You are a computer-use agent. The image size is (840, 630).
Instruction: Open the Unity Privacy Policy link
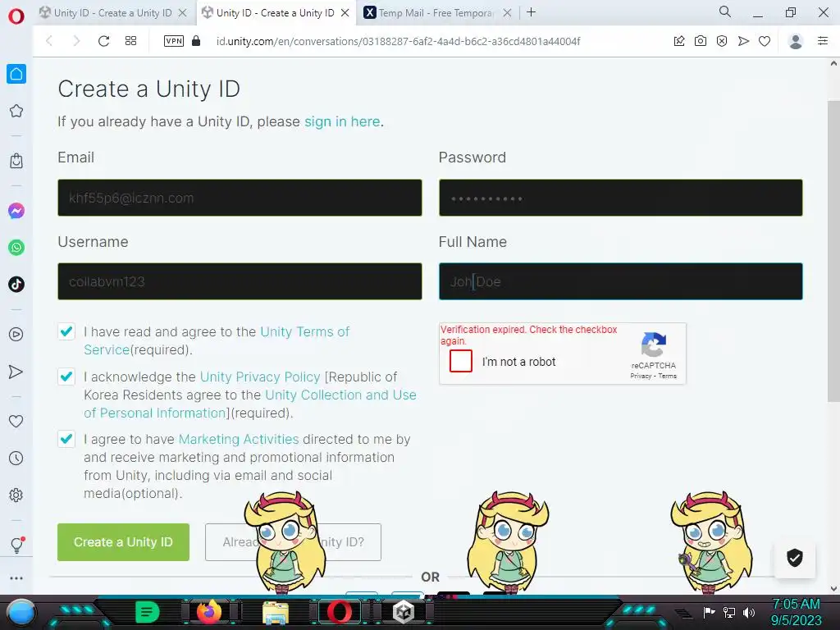point(260,377)
